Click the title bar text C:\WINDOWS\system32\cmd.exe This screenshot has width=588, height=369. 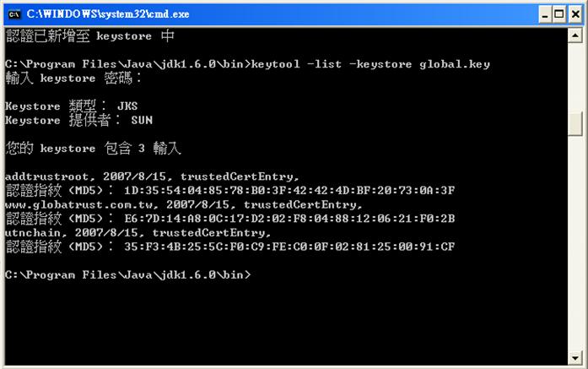pyautogui.click(x=108, y=14)
